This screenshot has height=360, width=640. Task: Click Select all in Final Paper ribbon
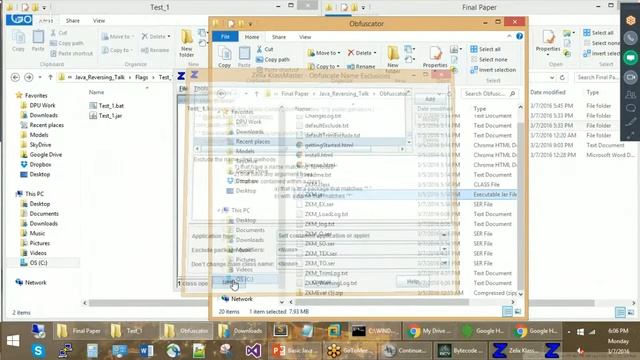click(598, 33)
